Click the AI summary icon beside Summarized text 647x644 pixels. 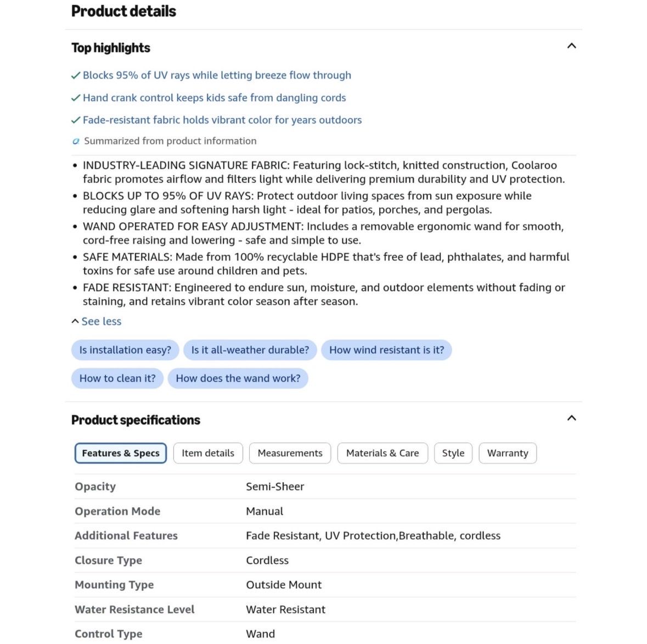click(x=76, y=141)
